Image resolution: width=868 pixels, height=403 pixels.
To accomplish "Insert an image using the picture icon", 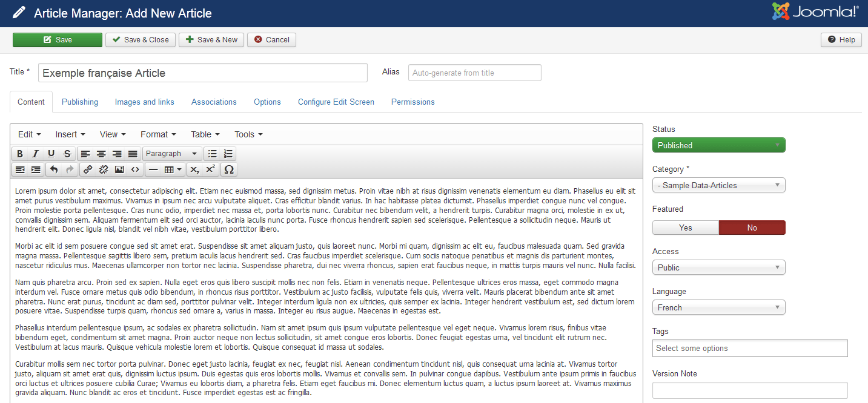I will [x=119, y=169].
